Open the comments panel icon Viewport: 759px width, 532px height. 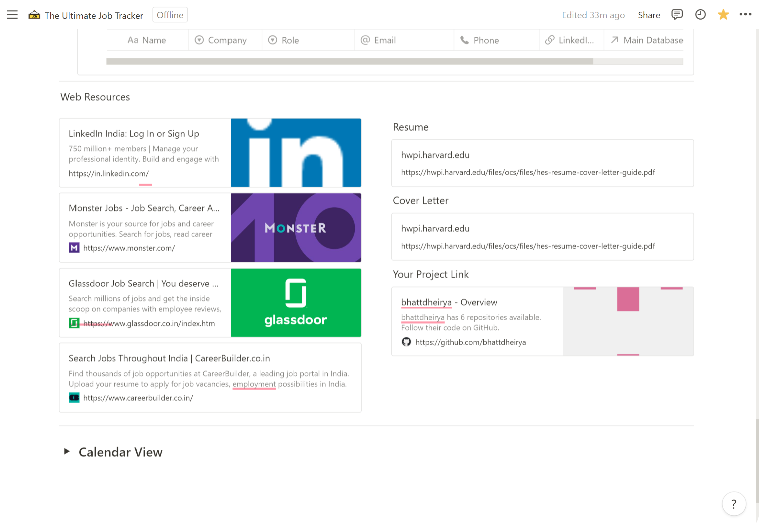[x=677, y=15]
